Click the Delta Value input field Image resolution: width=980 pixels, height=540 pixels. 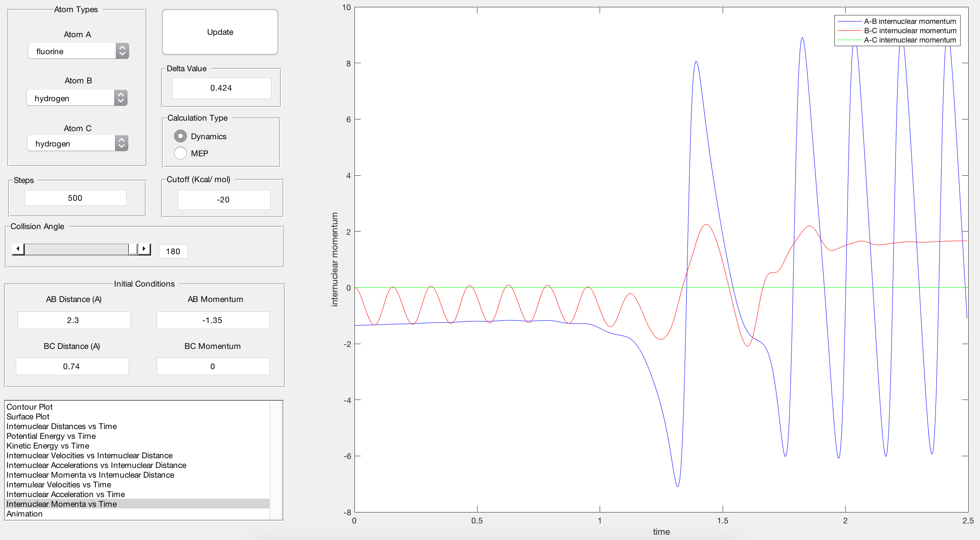221,88
